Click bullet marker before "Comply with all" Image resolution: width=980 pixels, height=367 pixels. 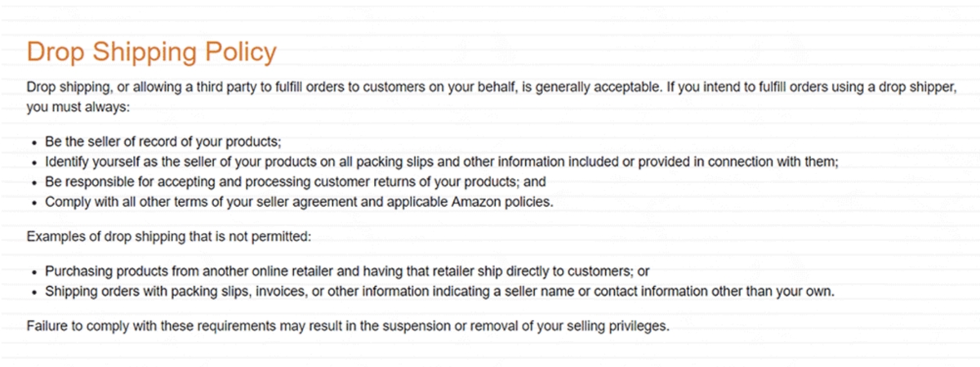(33, 202)
